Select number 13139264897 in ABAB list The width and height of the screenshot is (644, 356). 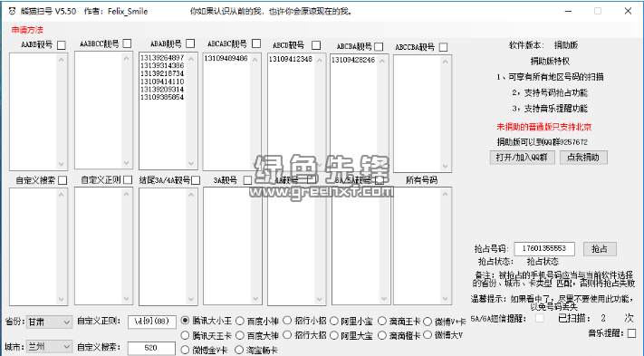[162, 58]
